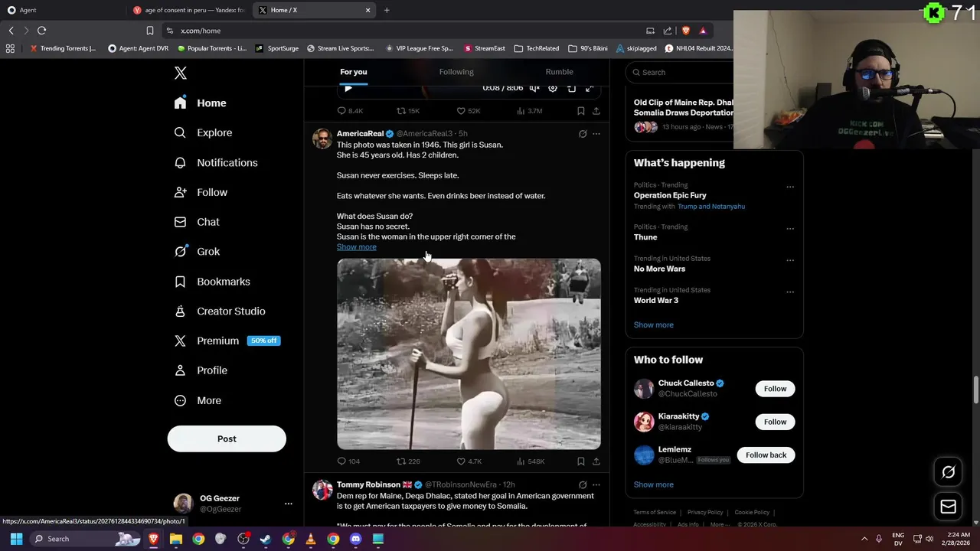Show more under What's happening
980x551 pixels.
[x=654, y=324]
